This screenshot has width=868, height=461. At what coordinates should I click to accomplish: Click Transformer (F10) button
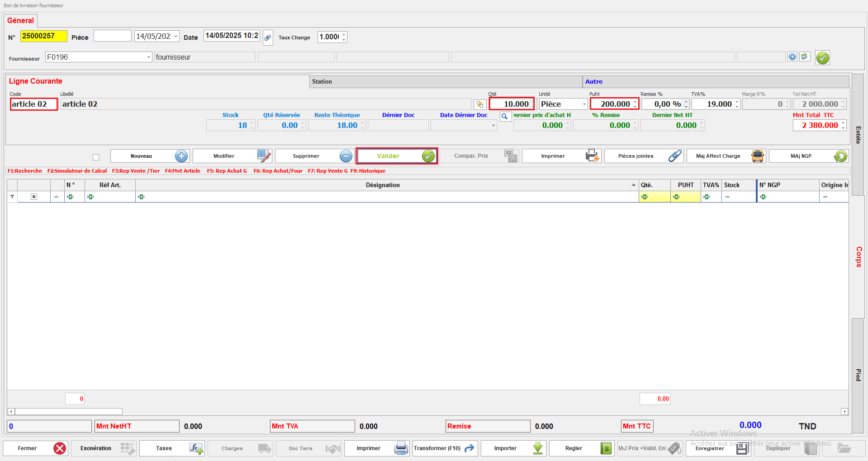(444, 448)
